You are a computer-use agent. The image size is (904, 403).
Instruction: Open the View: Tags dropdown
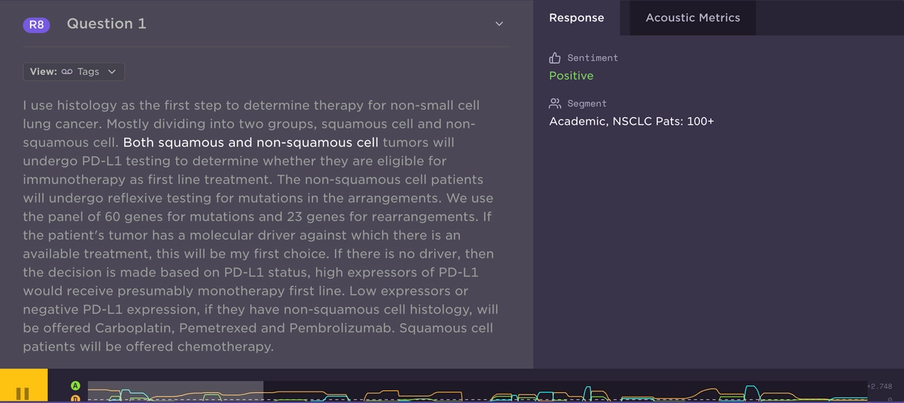[x=74, y=72]
